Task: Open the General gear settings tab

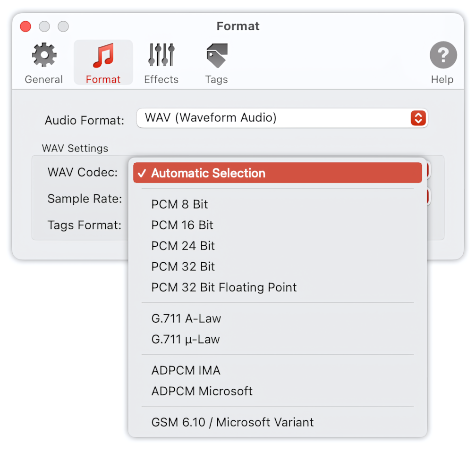Action: point(44,63)
